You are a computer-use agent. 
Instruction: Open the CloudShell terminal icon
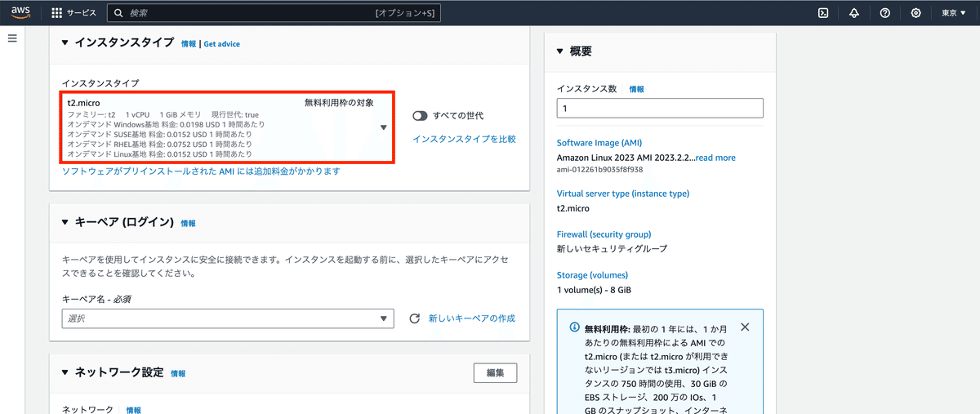(824, 13)
